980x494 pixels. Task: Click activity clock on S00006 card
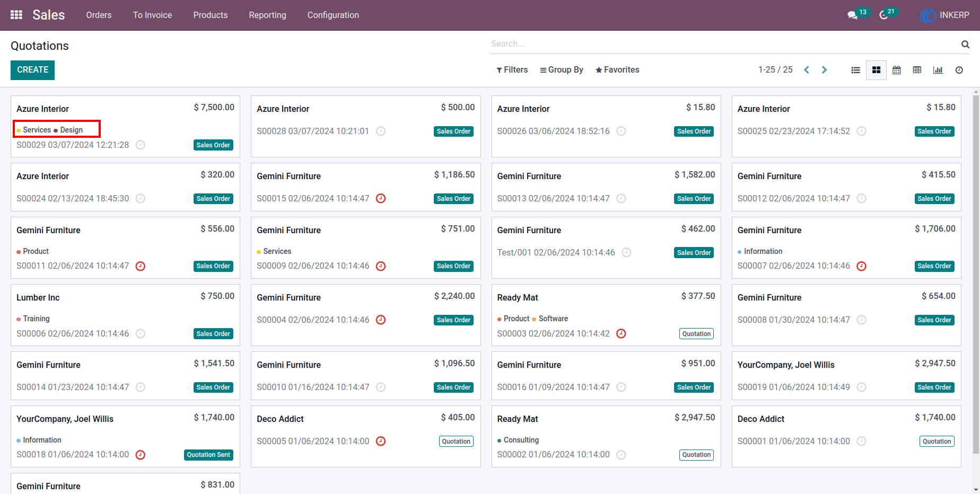[141, 333]
